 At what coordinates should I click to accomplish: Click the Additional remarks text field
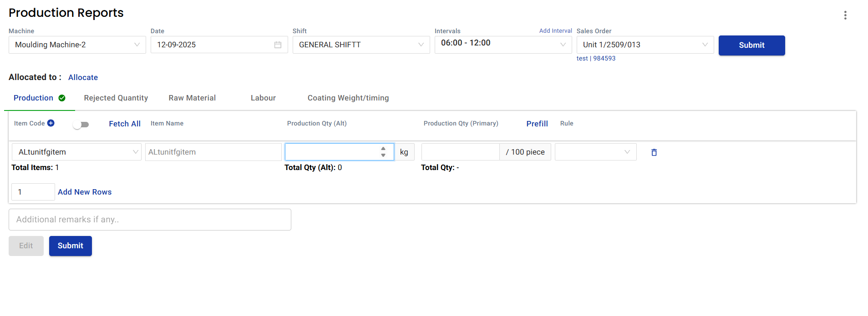150,220
